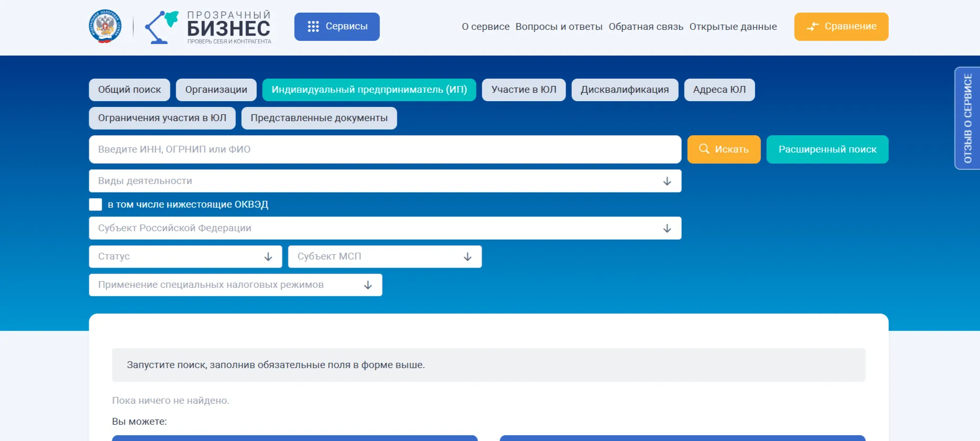Expand the Статус dropdown

[185, 256]
